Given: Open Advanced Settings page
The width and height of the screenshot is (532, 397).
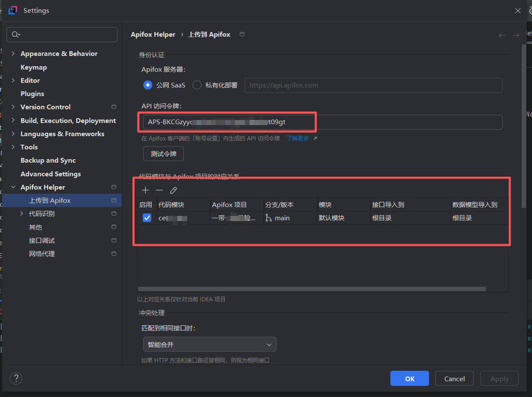Looking at the screenshot, I should pyautogui.click(x=51, y=174).
